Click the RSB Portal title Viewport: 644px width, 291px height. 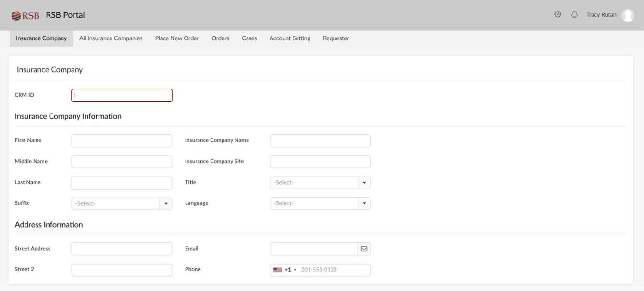tap(65, 15)
